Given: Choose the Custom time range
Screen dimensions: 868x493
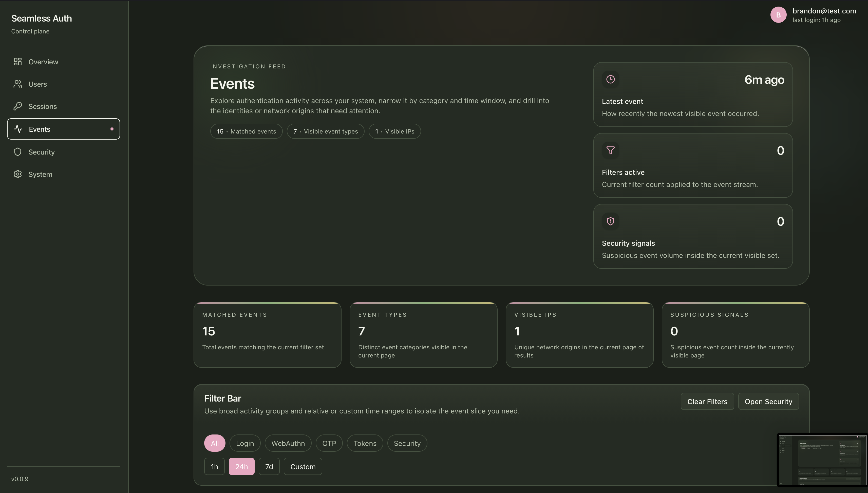Looking at the screenshot, I should (303, 467).
